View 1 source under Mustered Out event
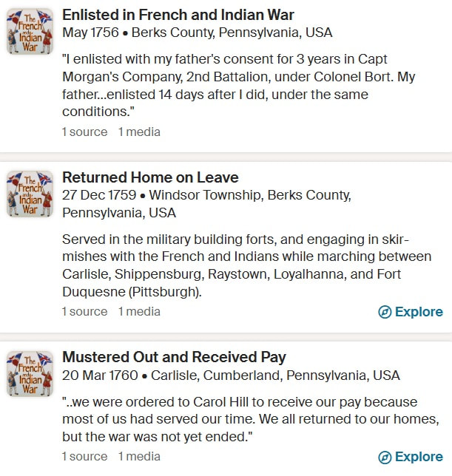This screenshot has height=476, width=452. (85, 457)
